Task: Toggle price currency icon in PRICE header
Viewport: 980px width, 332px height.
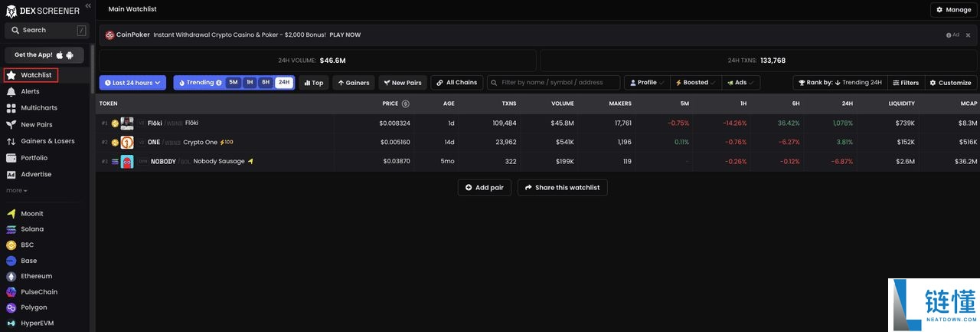Action: (x=406, y=104)
